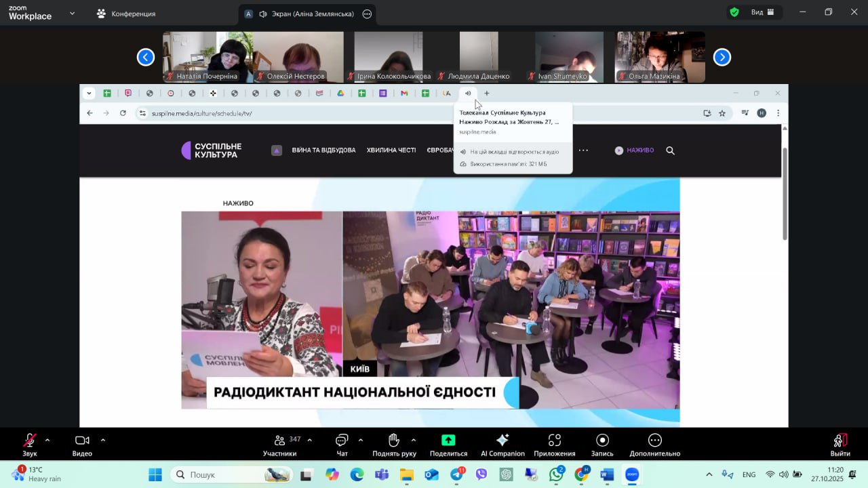Start recording the meeting
The height and width of the screenshot is (488, 868).
602,441
